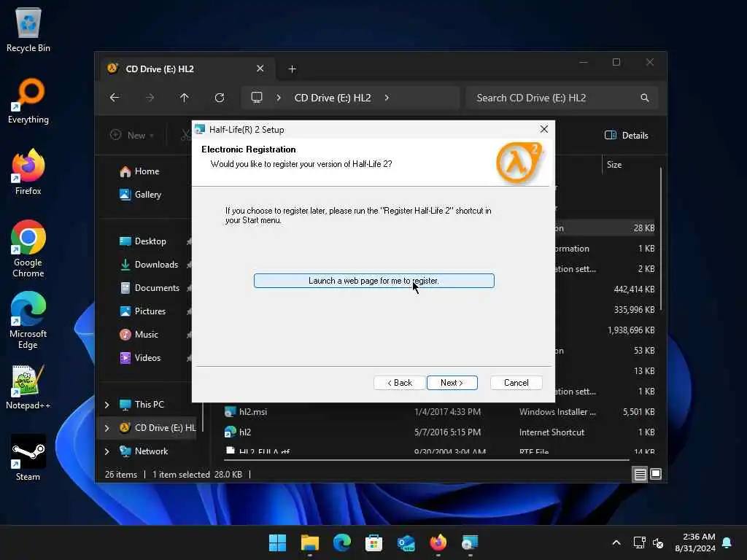747x560 pixels.
Task: Open the Recycle Bin desktop icon
Action: click(28, 30)
